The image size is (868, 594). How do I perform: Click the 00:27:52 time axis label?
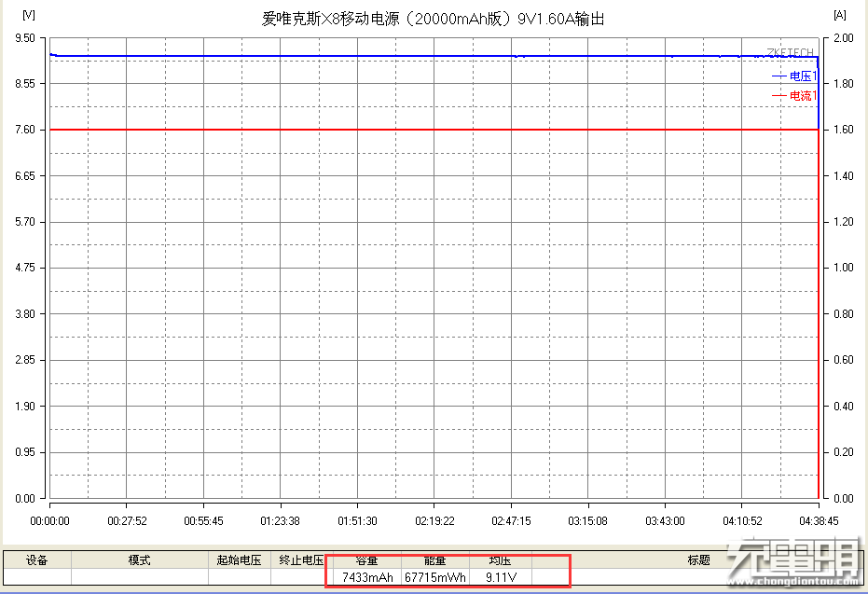[x=127, y=521]
